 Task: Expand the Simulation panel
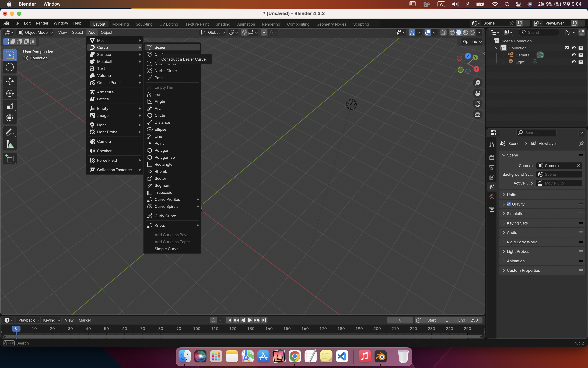coord(542,214)
